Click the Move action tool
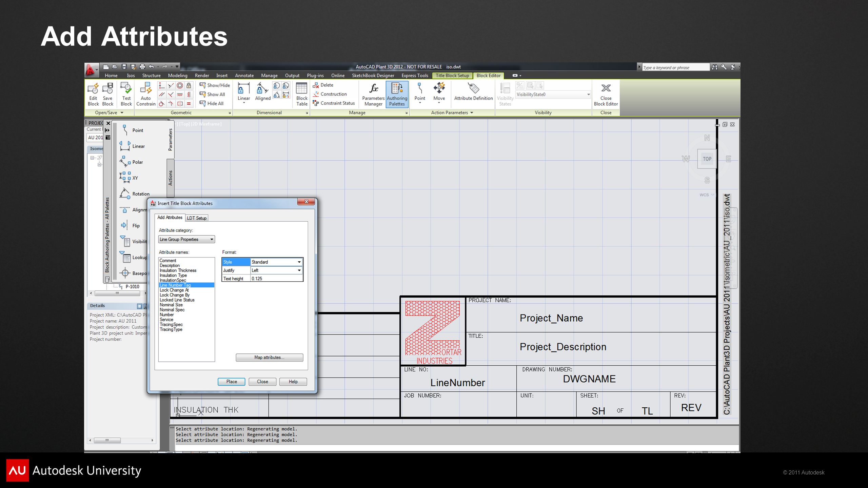 pos(439,92)
